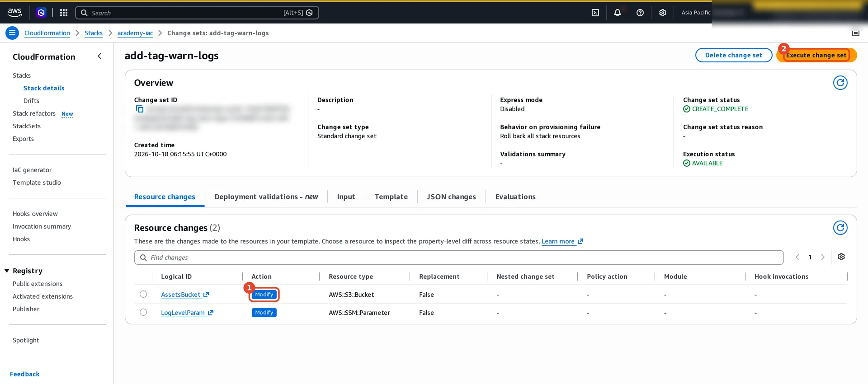Switch to the Deployment validations tab
The width and height of the screenshot is (868, 384).
[266, 197]
